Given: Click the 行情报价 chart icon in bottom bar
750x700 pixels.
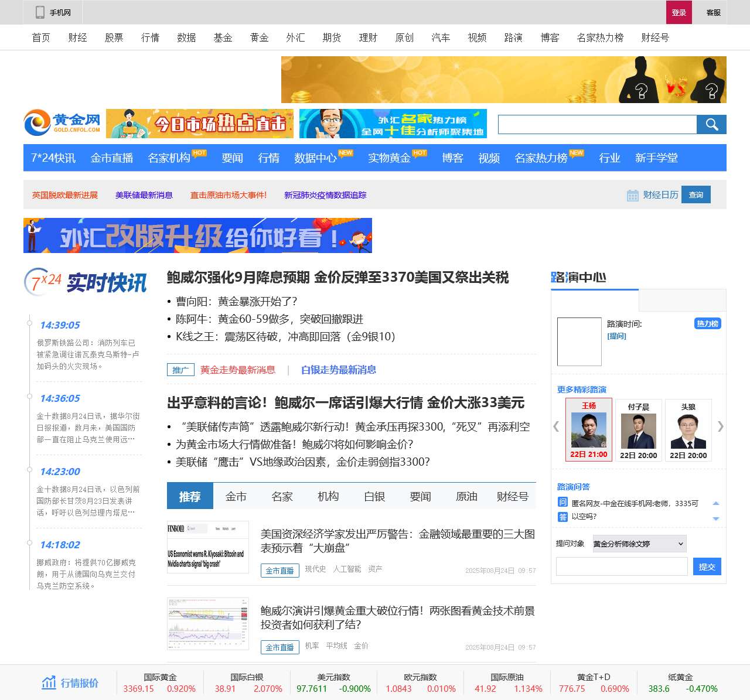Looking at the screenshot, I should 49,682.
